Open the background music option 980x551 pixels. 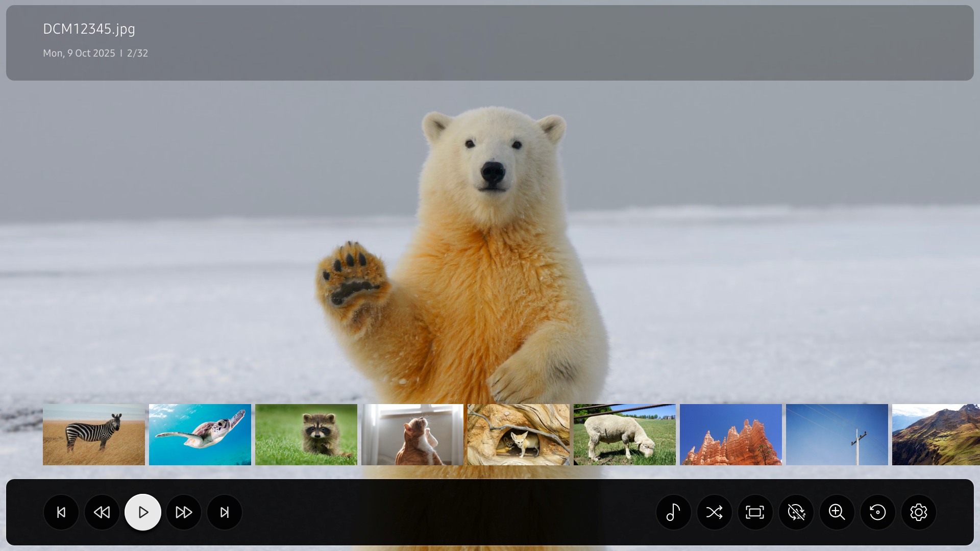click(674, 512)
